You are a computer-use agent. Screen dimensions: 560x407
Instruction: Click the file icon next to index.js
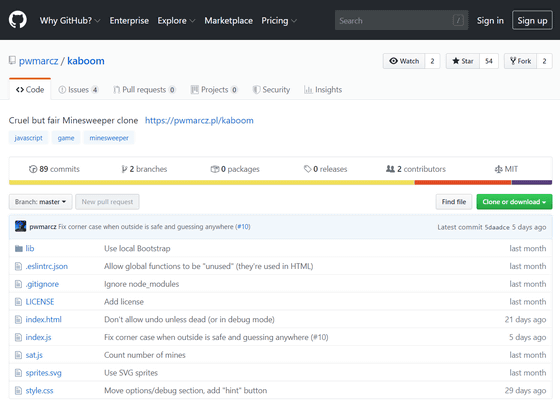[18, 337]
